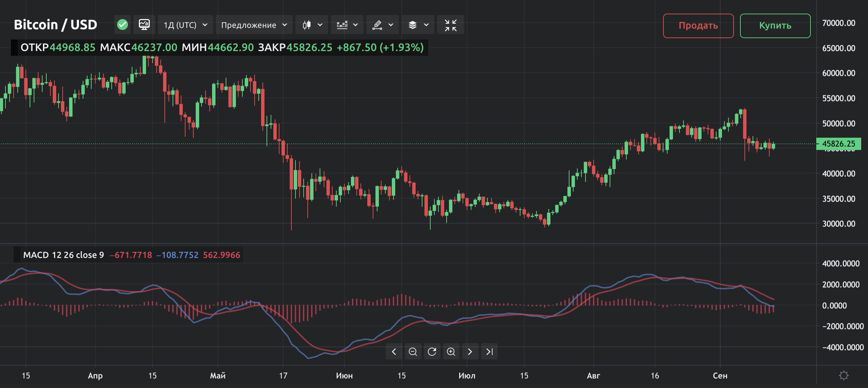Click the Июн label on time axis

click(344, 376)
